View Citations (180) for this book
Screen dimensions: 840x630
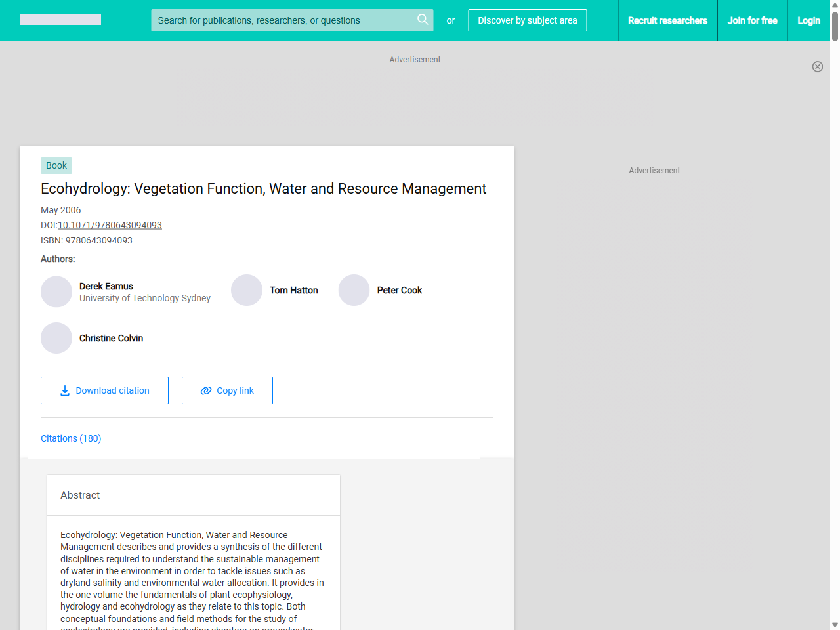click(70, 438)
